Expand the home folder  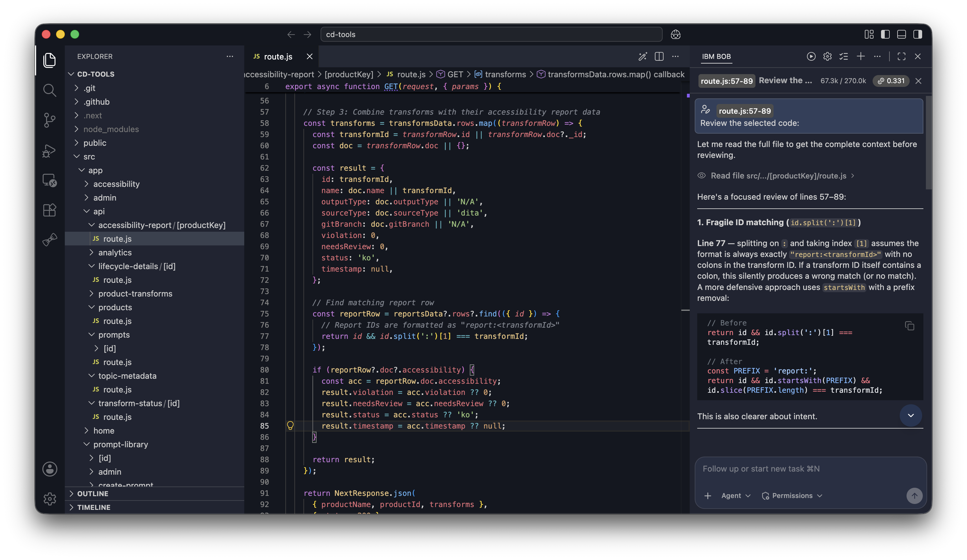click(x=154, y=431)
